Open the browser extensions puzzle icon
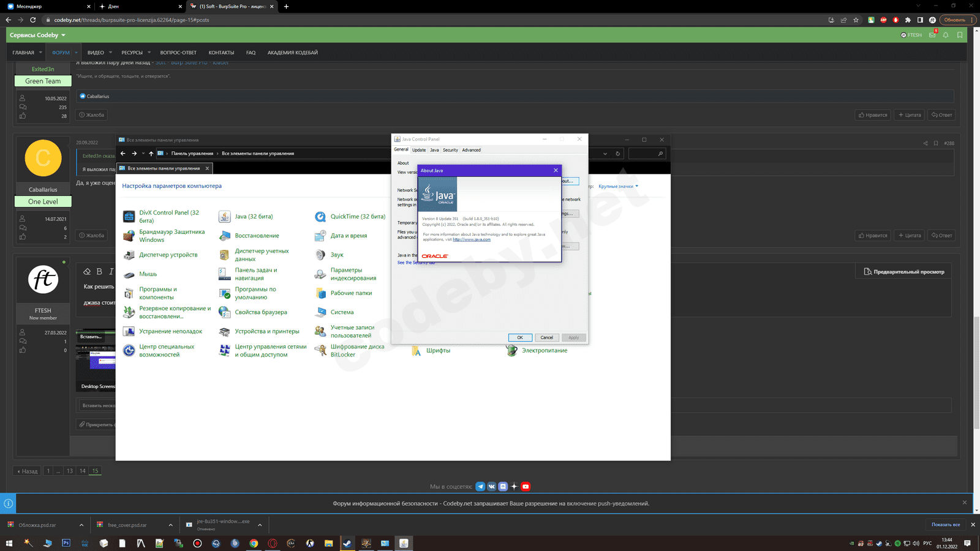 [x=908, y=20]
